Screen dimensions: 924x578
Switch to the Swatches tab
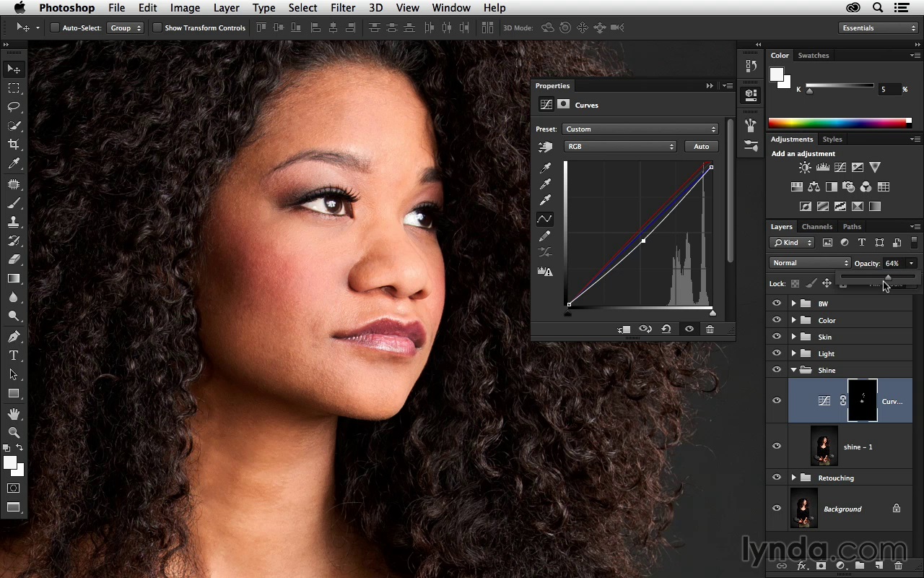(x=814, y=56)
